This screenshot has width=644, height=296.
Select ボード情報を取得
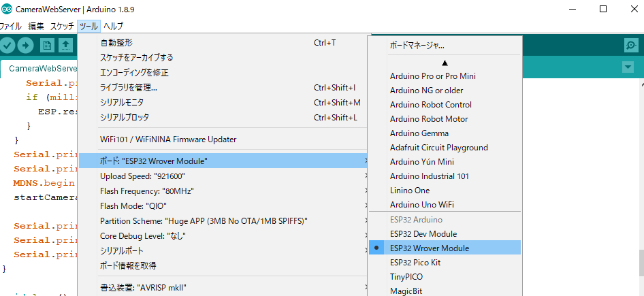click(x=224, y=265)
